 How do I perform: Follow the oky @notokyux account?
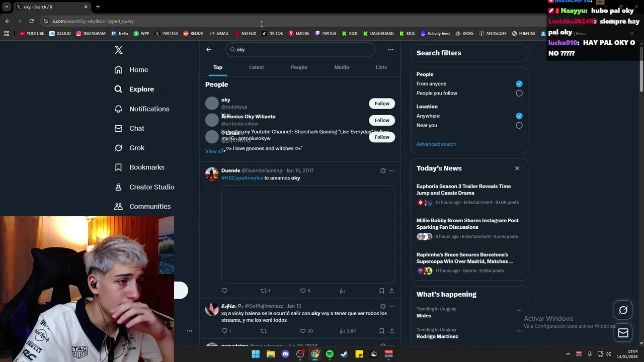pos(382,104)
